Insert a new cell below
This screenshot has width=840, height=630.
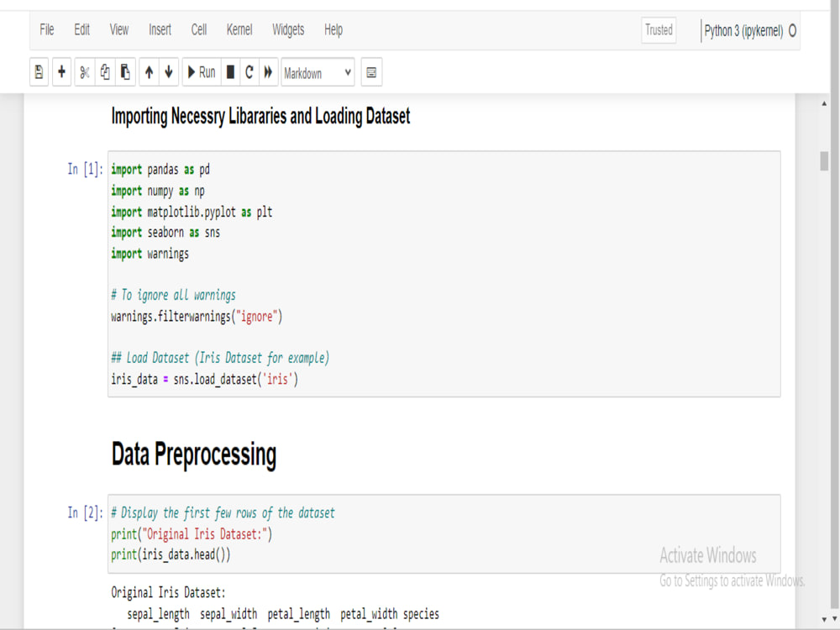tap(60, 72)
